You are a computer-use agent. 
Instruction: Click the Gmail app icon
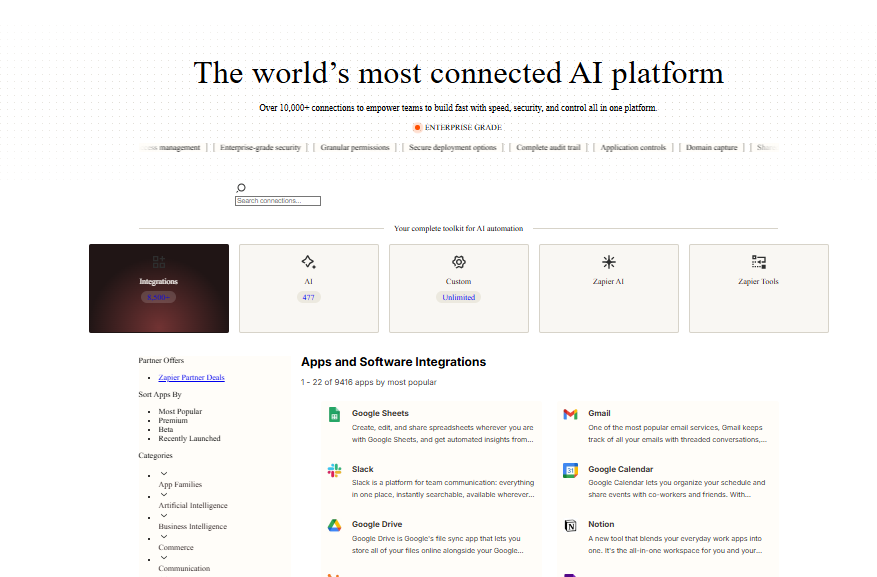pyautogui.click(x=570, y=414)
